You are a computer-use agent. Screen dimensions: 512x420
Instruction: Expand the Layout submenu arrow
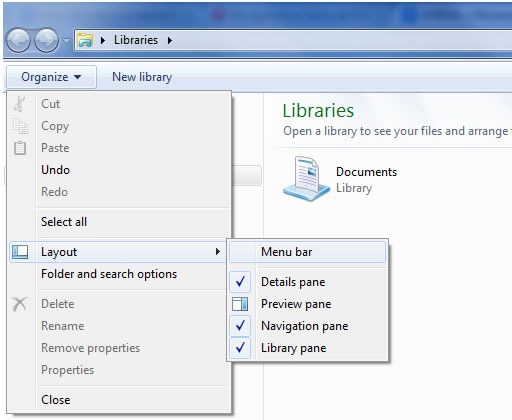[218, 252]
